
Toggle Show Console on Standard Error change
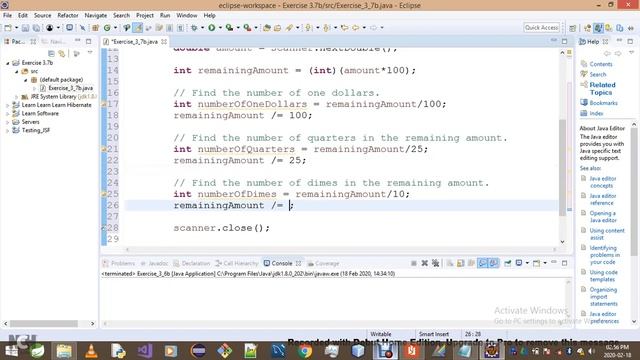[493, 263]
